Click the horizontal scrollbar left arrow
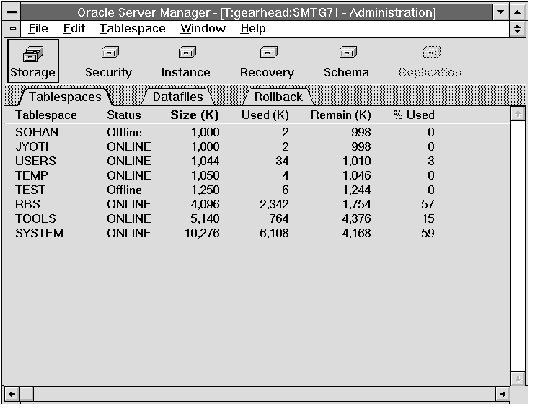This screenshot has width=536, height=409. (x=12, y=395)
